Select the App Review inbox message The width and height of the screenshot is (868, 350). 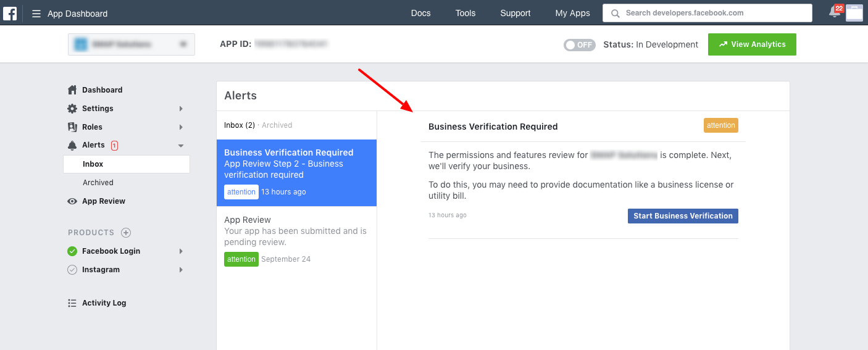[x=296, y=240]
